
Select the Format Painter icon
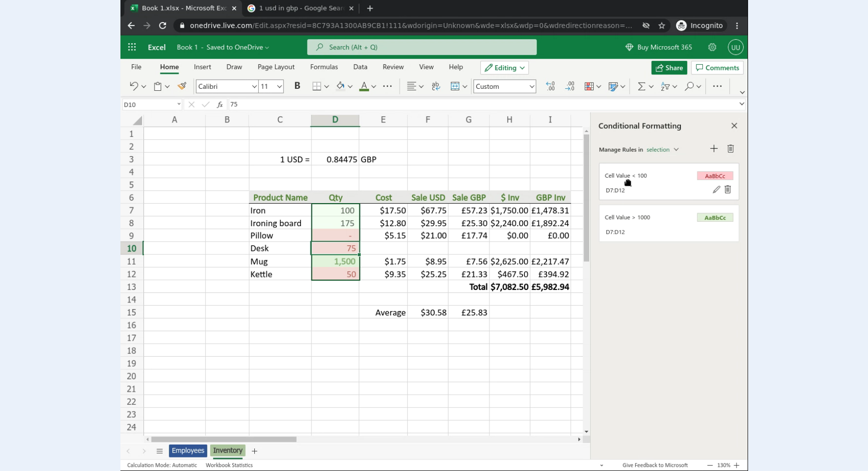point(182,86)
